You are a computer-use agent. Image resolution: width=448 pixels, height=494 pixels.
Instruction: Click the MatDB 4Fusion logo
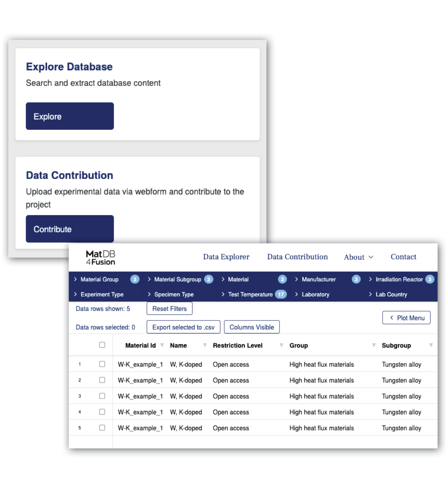[101, 258]
